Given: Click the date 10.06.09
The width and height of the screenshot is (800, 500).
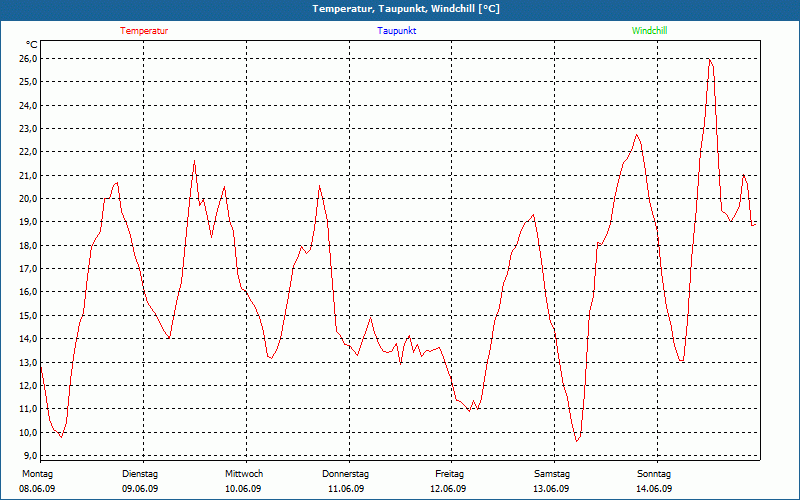Looking at the screenshot, I should click(243, 489).
